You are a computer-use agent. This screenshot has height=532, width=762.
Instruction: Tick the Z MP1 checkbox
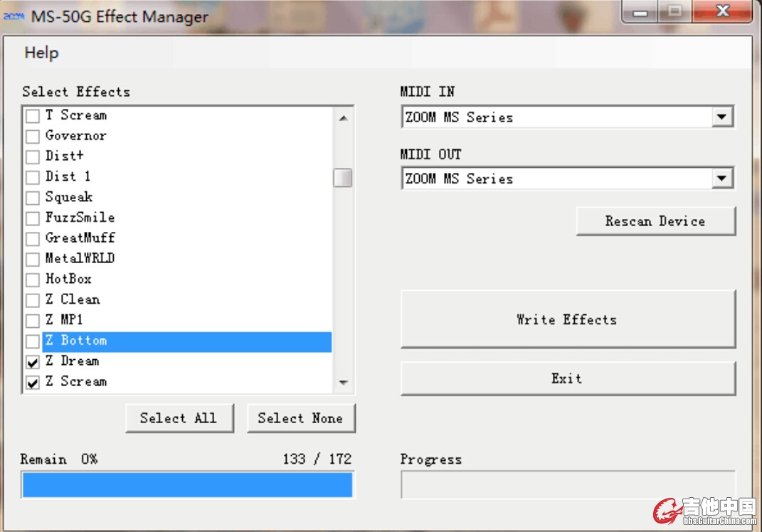tap(33, 321)
